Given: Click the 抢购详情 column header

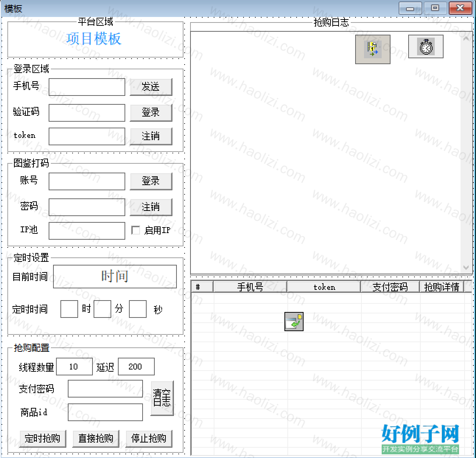Looking at the screenshot, I should [x=442, y=287].
